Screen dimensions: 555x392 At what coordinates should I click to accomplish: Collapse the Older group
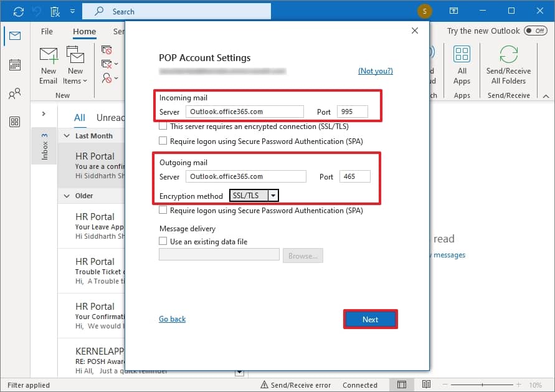[x=67, y=196]
